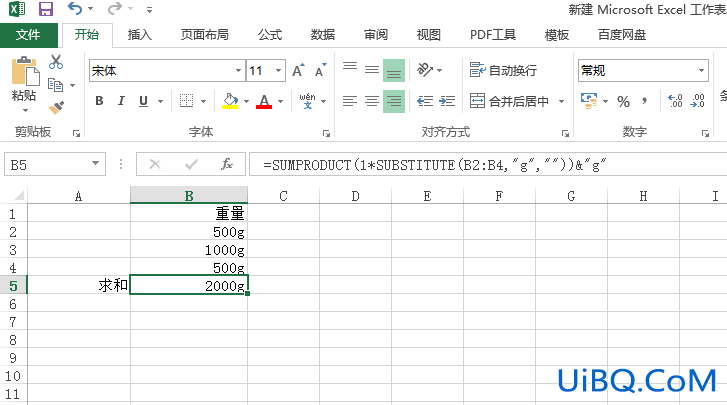
Task: Toggle Align Left
Action: (x=350, y=101)
